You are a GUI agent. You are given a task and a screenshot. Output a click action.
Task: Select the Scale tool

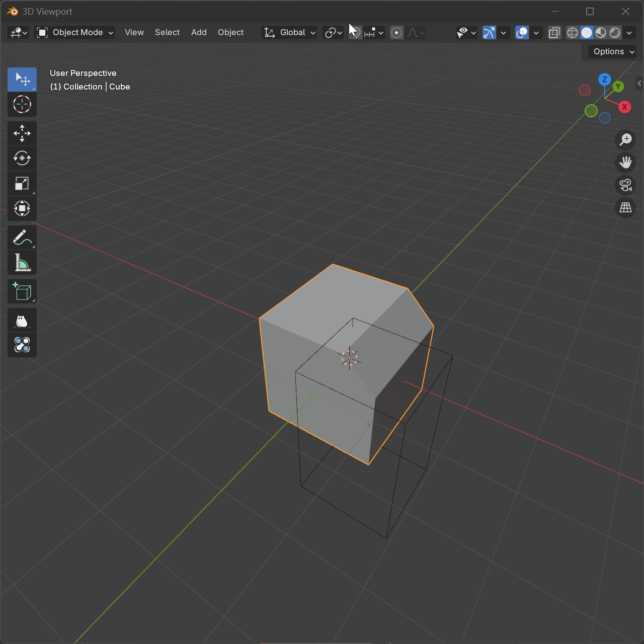point(22,183)
